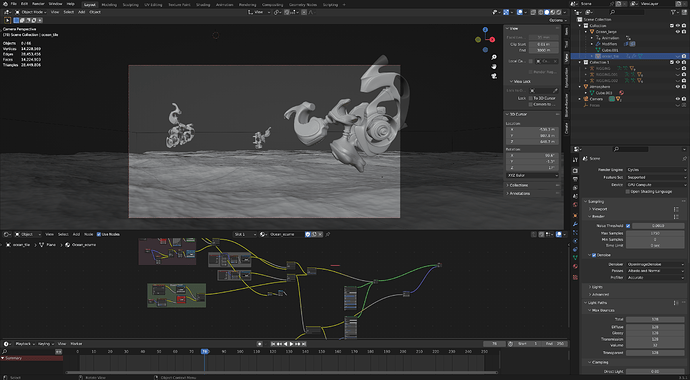The image size is (690, 380).
Task: Toggle Camera visibility eye icon in outliner
Action: coord(678,99)
